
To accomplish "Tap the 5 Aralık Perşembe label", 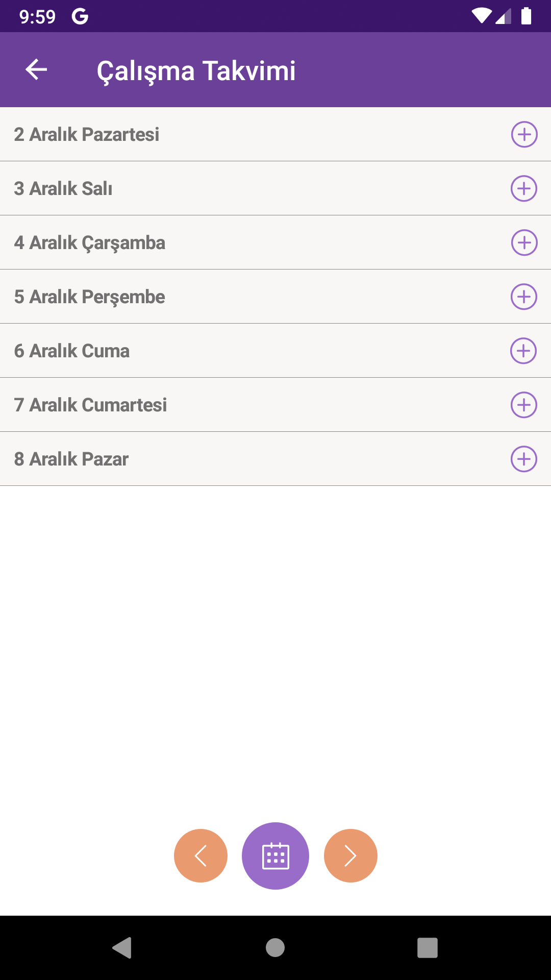I will [90, 297].
